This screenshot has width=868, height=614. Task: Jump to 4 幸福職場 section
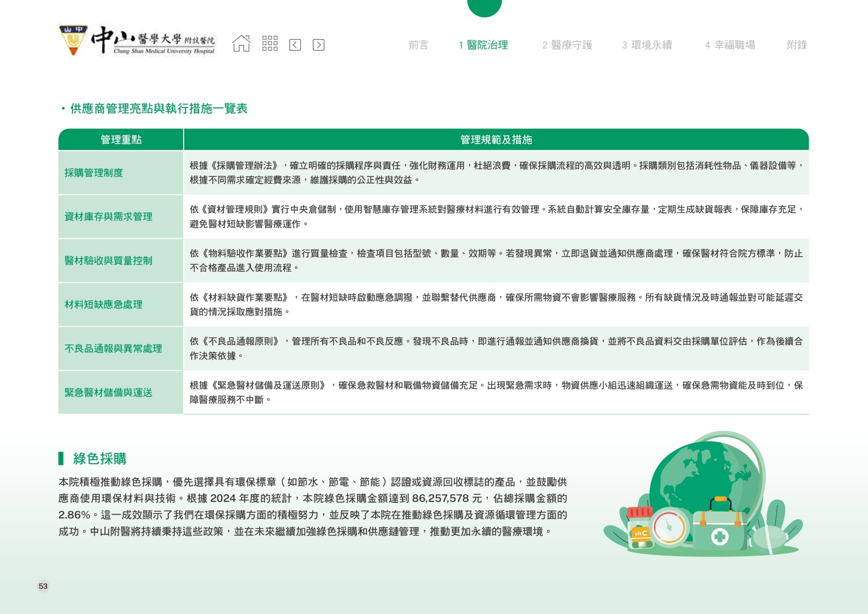(730, 45)
